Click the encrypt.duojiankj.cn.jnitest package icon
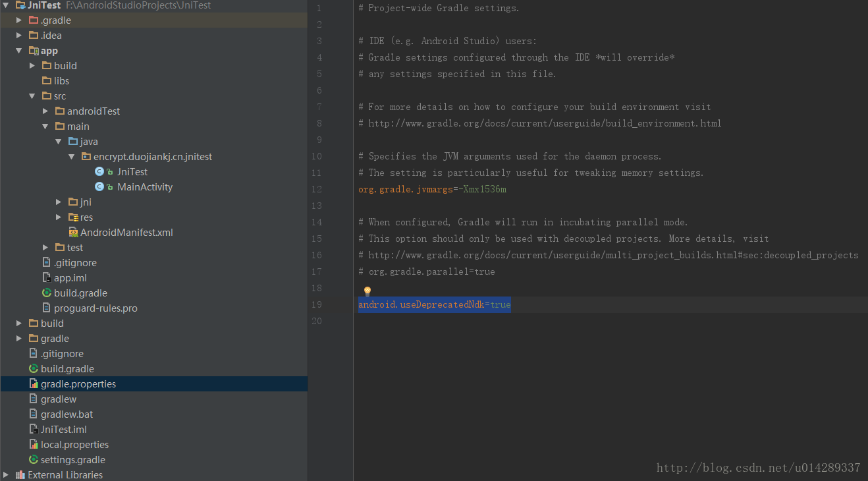The height and width of the screenshot is (481, 868). 86,157
